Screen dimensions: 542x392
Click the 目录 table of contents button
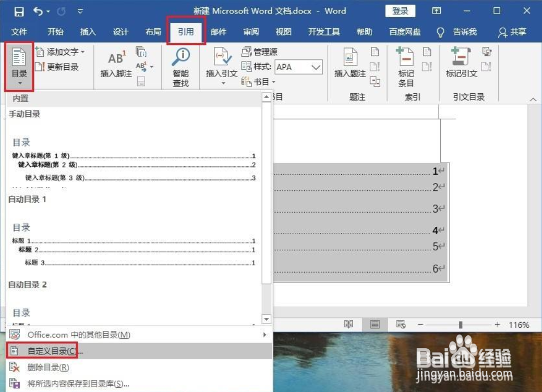(x=19, y=67)
